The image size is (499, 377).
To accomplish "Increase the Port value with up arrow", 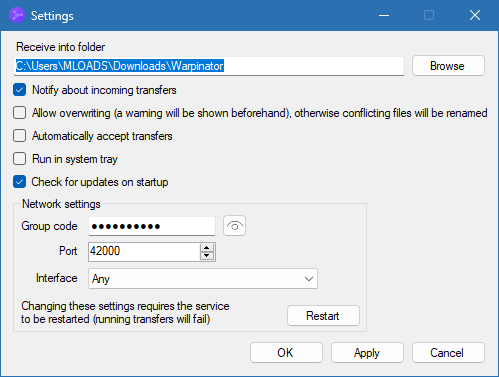I will (207, 248).
